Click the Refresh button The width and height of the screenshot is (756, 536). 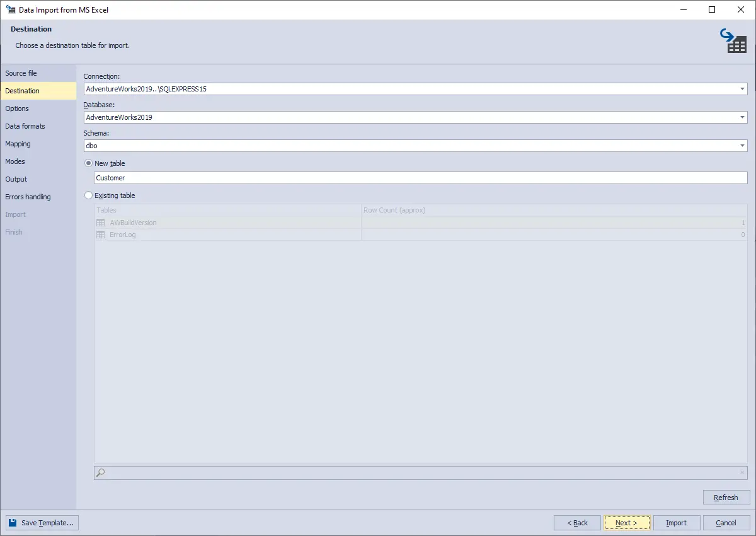pos(726,497)
